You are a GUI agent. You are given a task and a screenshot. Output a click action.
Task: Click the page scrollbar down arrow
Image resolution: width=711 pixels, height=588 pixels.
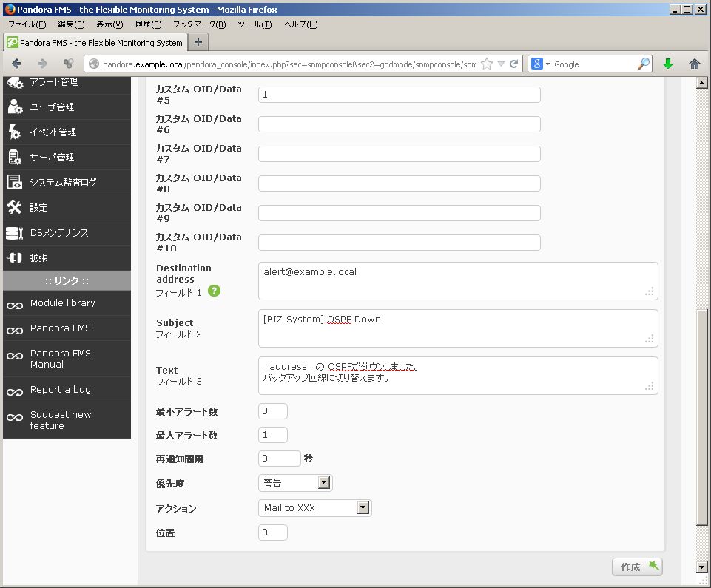701,567
